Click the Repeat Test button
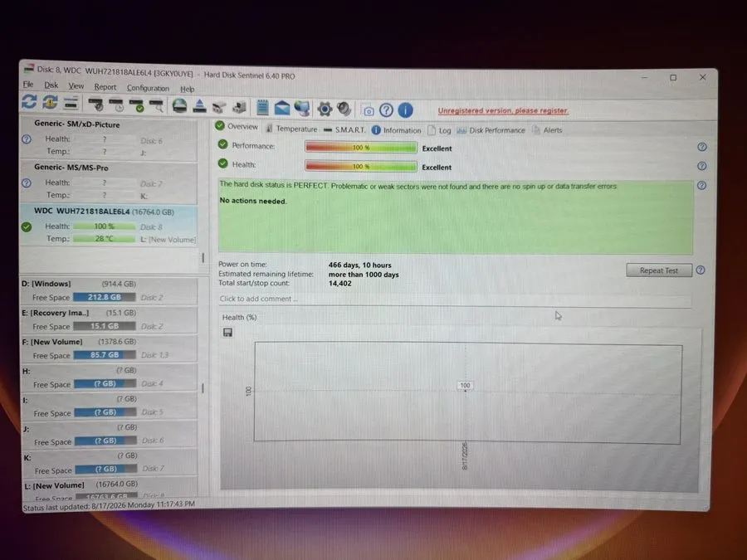The height and width of the screenshot is (560, 747). click(x=659, y=270)
